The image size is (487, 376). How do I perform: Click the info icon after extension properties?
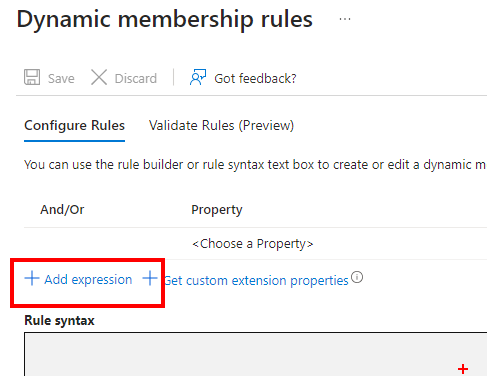coord(357,277)
